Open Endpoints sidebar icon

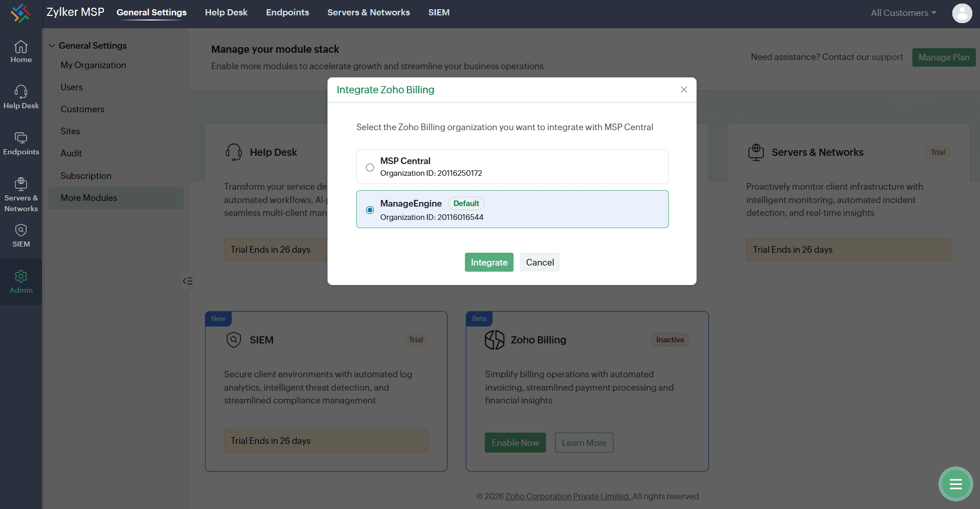coord(21,144)
